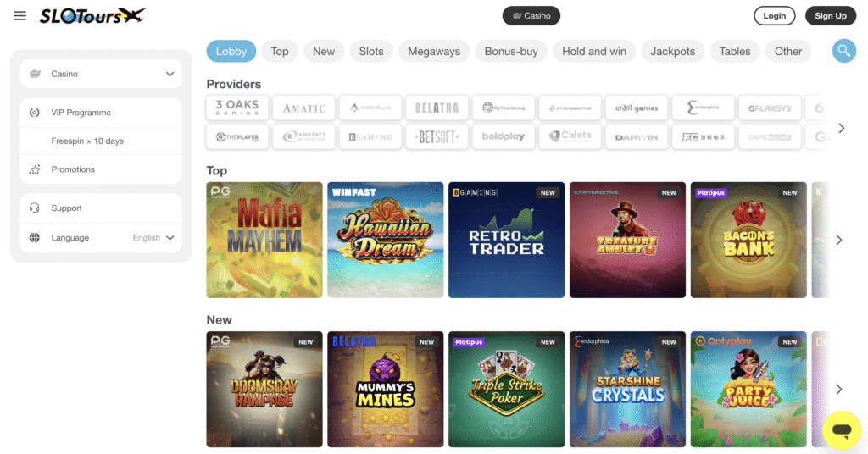Open the Jackpots category tab

click(x=672, y=51)
